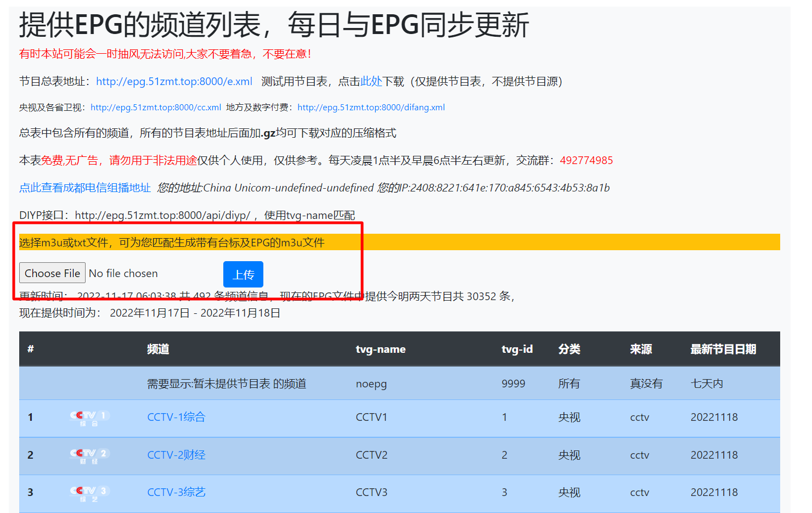This screenshot has height=513, width=812.
Task: Click the 分类 column header
Action: tap(569, 349)
